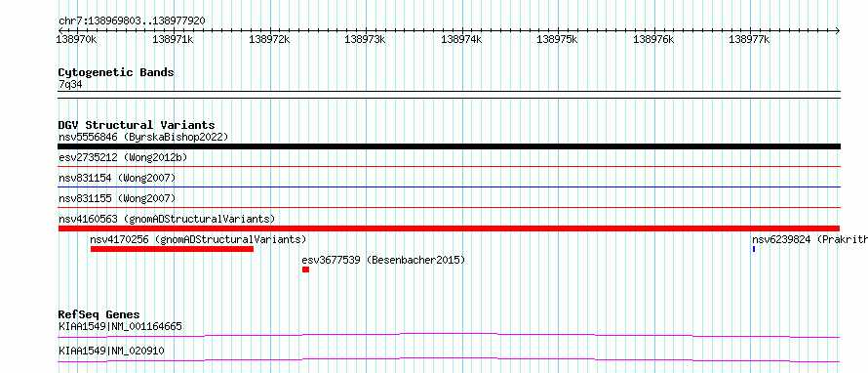Open variant esv2735212 (Wong2012b) label
The width and height of the screenshot is (868, 373).
pos(123,157)
